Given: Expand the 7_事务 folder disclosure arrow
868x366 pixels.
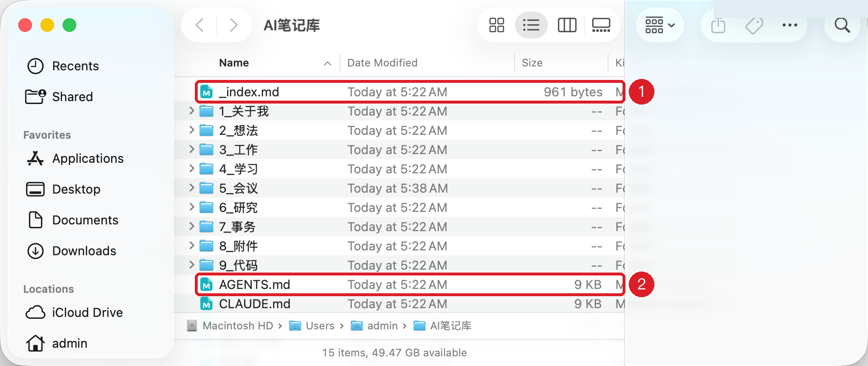Looking at the screenshot, I should tap(191, 226).
